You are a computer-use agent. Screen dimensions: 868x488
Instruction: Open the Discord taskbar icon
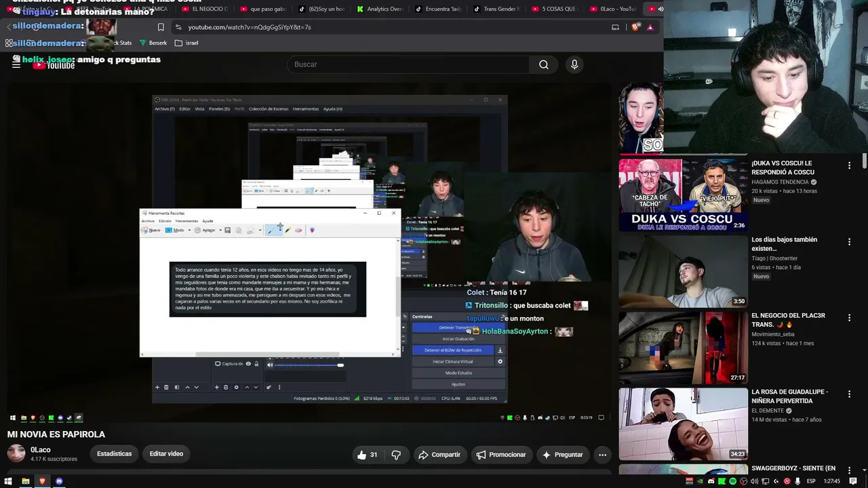pos(59,481)
